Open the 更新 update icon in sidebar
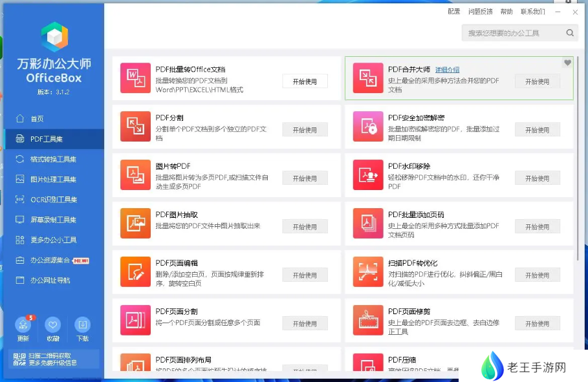 (x=23, y=325)
